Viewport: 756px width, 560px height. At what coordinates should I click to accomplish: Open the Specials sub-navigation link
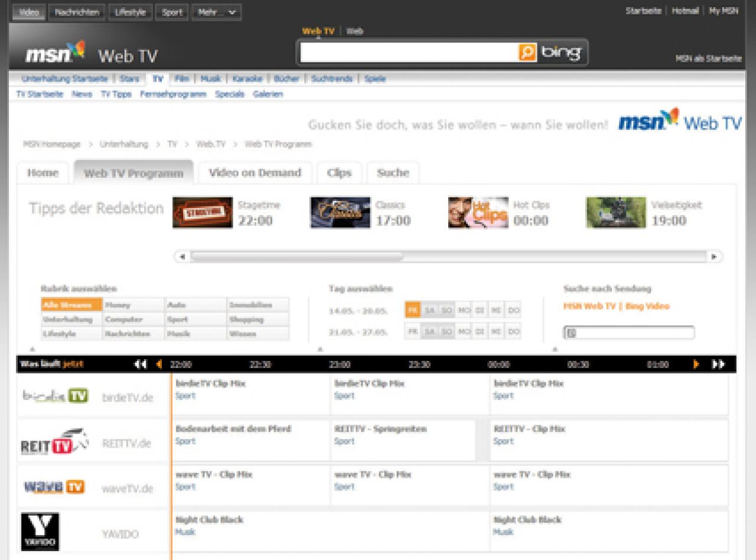point(230,94)
